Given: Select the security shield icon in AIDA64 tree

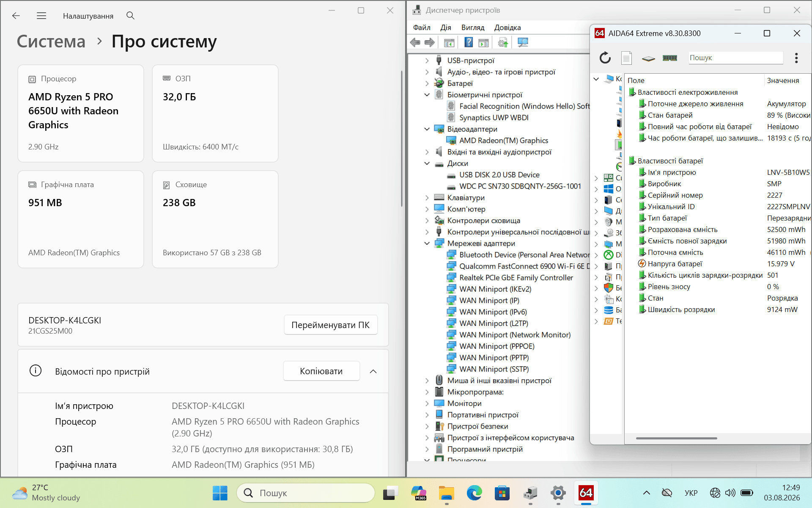Looking at the screenshot, I should pyautogui.click(x=609, y=288).
